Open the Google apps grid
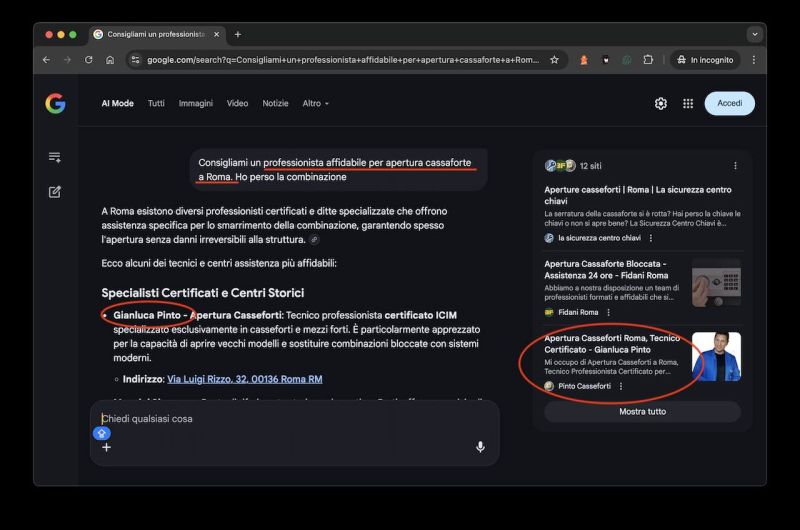Image resolution: width=800 pixels, height=530 pixels. [x=688, y=103]
